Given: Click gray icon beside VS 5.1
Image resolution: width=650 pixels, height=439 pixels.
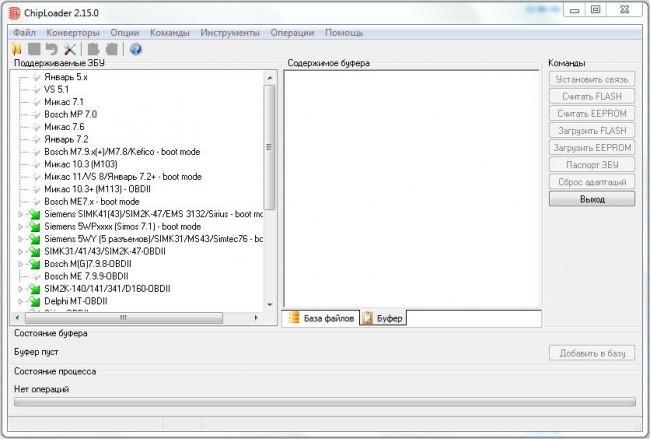Looking at the screenshot, I should tap(36, 90).
